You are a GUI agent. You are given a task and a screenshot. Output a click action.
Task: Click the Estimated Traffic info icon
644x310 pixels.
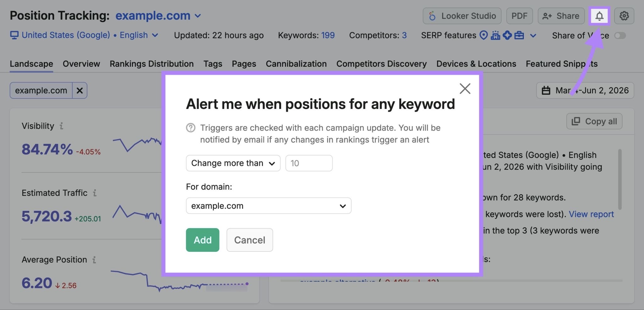tap(95, 193)
